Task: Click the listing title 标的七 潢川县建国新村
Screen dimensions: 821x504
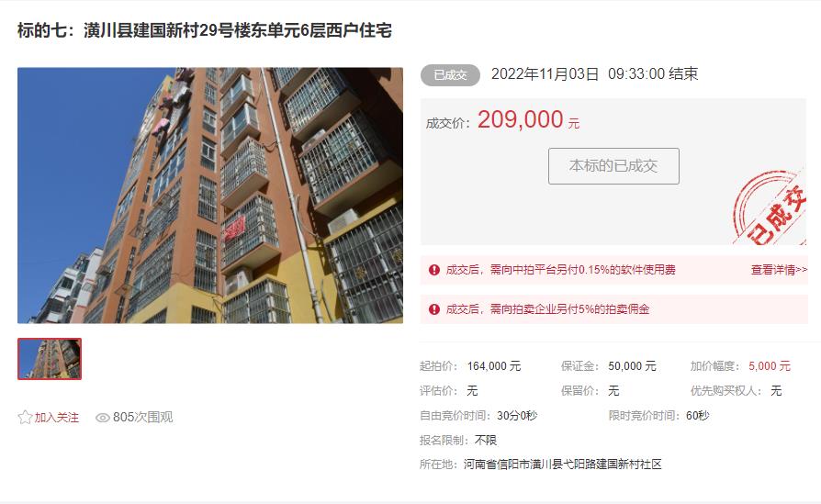Action: [x=205, y=30]
